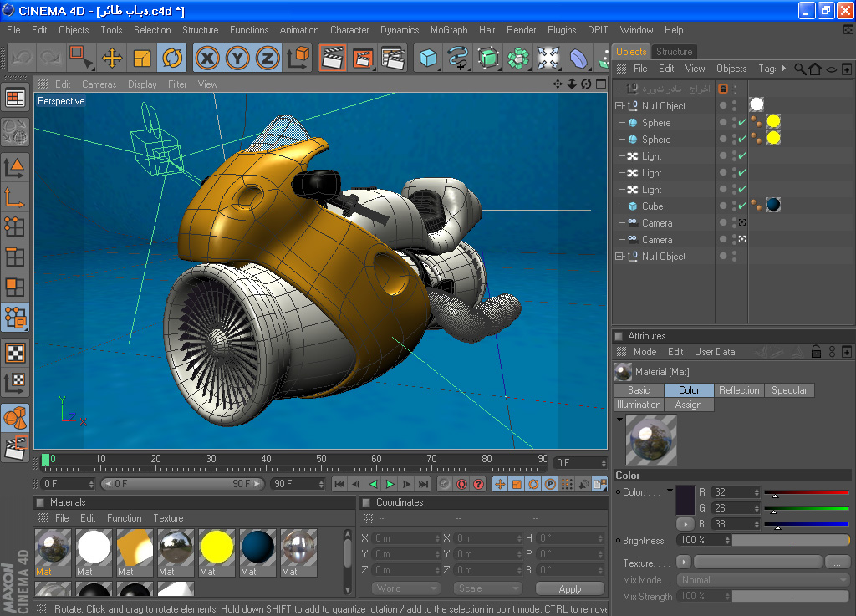Click the search icon in Objects manager
Screen dimensions: 856x616
[800, 69]
